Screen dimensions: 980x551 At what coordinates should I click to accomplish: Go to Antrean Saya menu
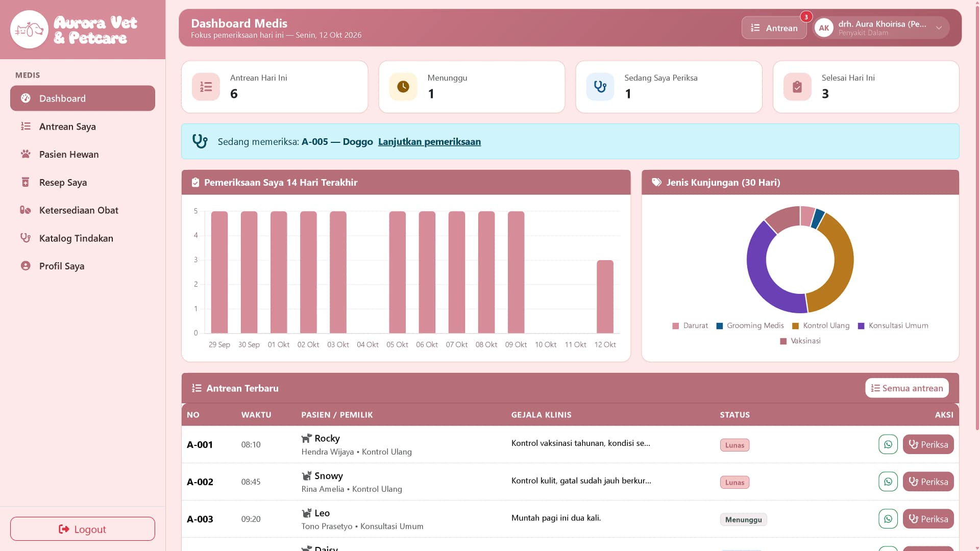pyautogui.click(x=83, y=127)
